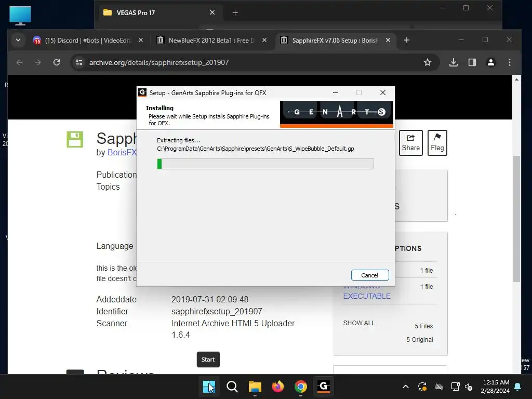Reload the archive.org page
The width and height of the screenshot is (532, 399).
point(57,62)
